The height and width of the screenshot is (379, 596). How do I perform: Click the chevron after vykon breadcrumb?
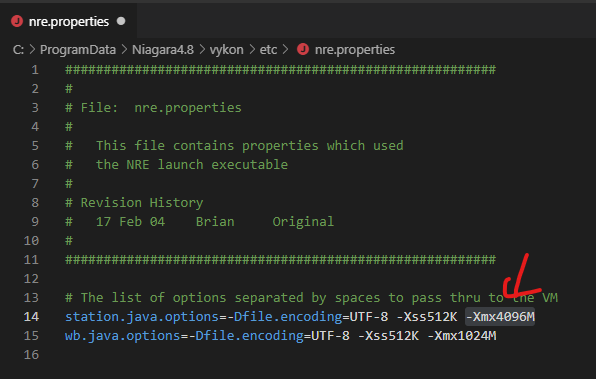point(252,49)
